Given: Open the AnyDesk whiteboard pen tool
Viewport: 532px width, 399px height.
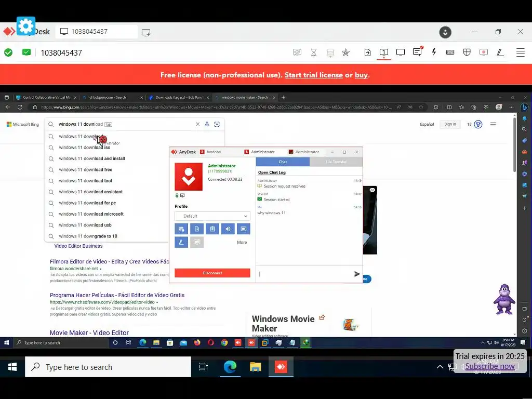Looking at the screenshot, I should coord(500,52).
